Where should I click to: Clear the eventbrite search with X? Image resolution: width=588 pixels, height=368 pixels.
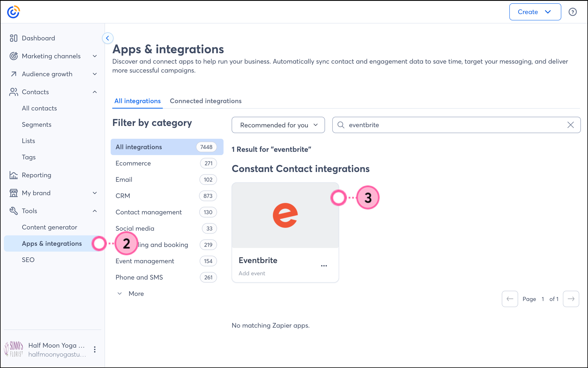point(570,125)
